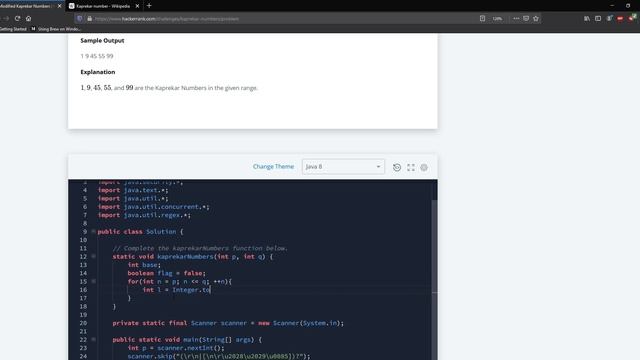Toggle reader view icon in address bar
This screenshot has width=640, height=360.
pos(482,18)
